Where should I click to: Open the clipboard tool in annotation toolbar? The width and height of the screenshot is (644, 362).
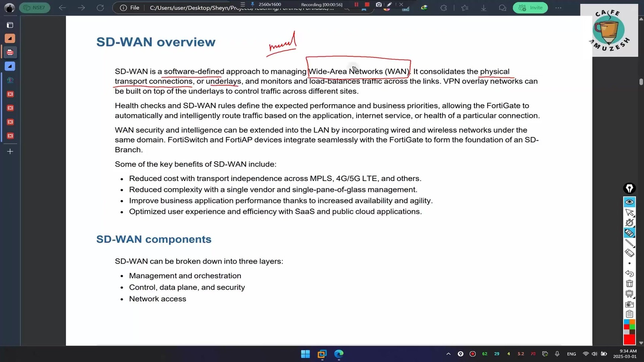click(x=629, y=314)
